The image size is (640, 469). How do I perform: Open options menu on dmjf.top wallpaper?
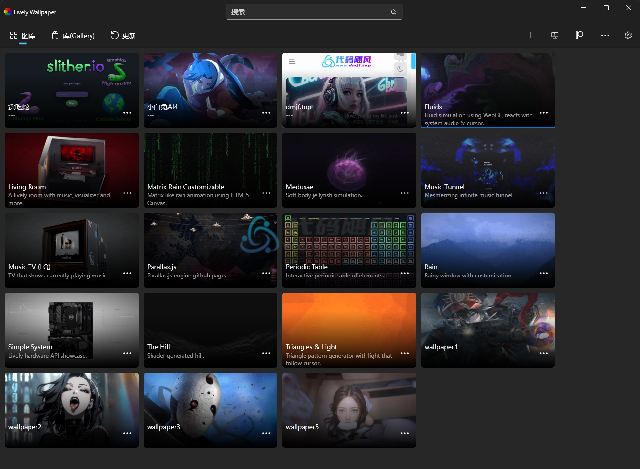click(x=404, y=113)
